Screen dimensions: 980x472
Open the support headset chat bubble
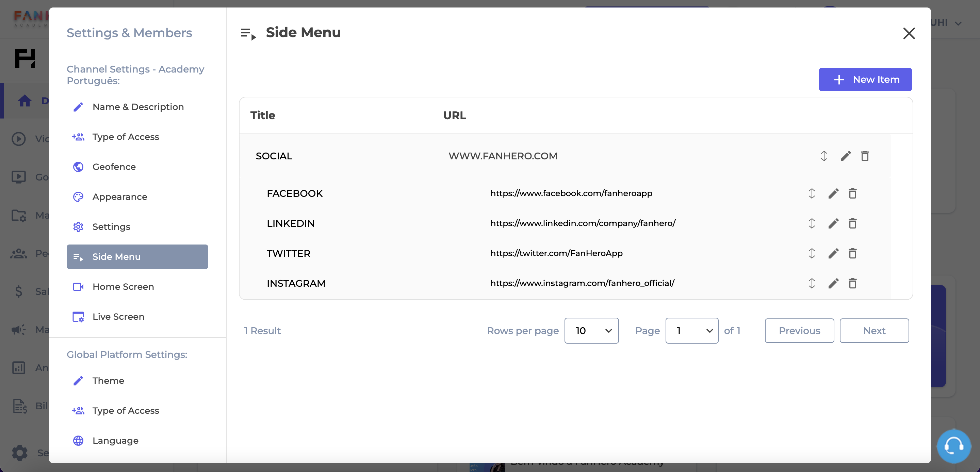tap(953, 446)
